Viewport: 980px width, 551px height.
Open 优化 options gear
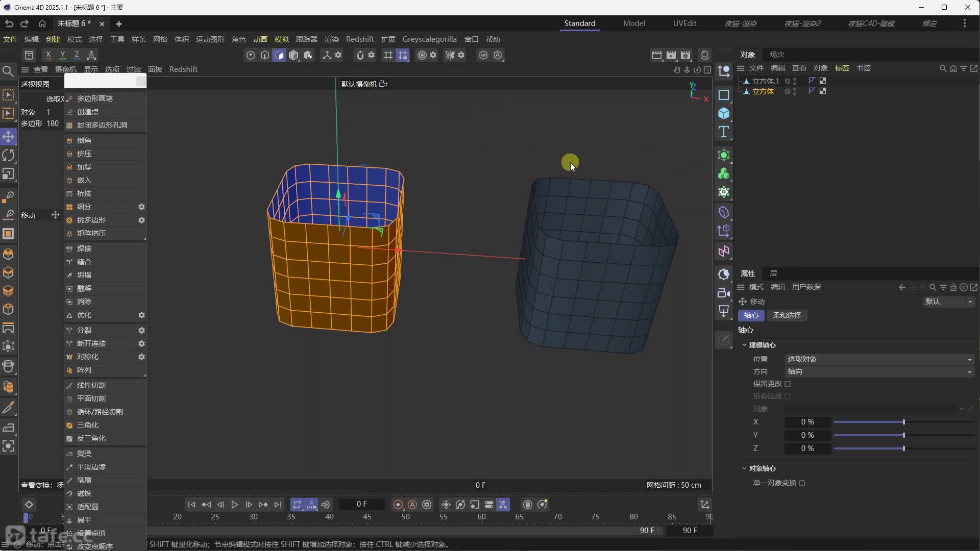click(141, 315)
